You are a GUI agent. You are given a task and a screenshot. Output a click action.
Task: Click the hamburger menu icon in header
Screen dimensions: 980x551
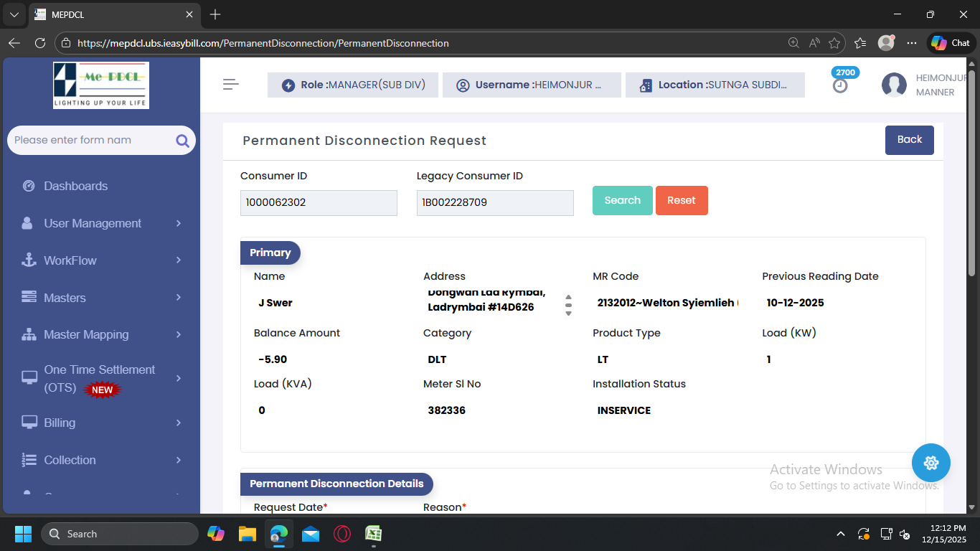(230, 85)
